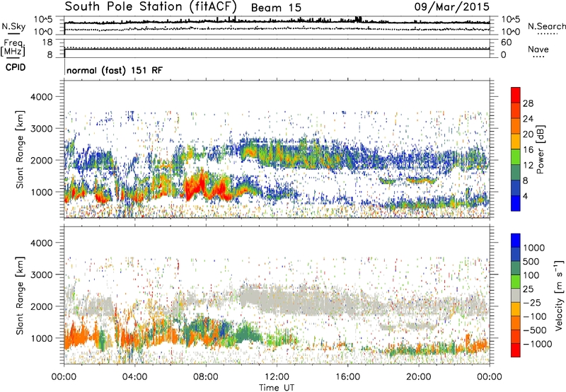Click the '-1000' velocity colorbar tick label
Viewport: 566px width, 392px height.
click(537, 344)
